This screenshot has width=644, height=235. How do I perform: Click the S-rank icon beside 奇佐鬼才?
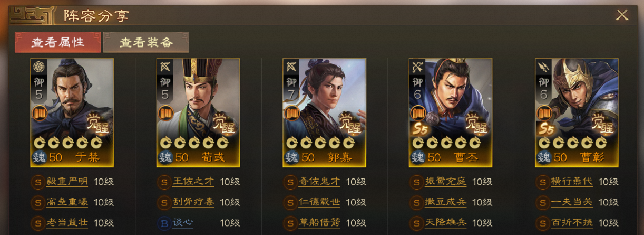[x=289, y=183]
